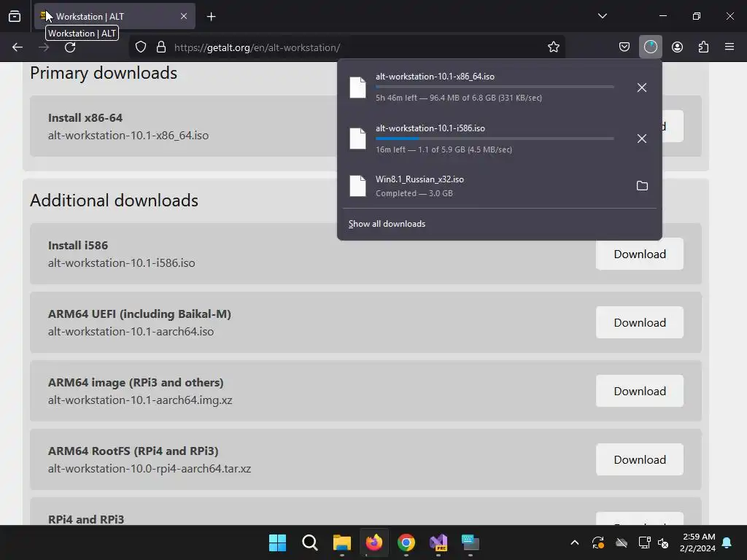Open Save to Pocket icon
This screenshot has height=560, width=747.
pos(624,47)
